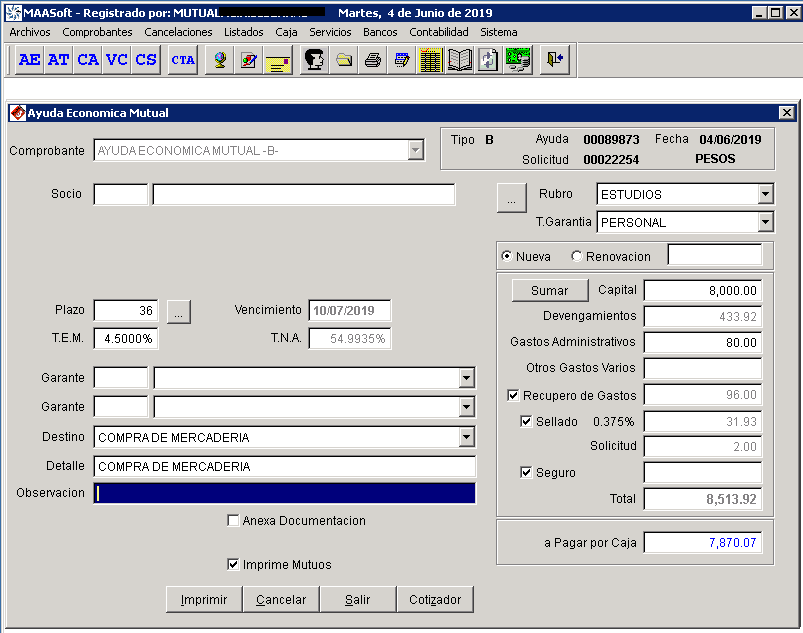Toggle the Imprime Mutuos checkbox

tap(234, 565)
